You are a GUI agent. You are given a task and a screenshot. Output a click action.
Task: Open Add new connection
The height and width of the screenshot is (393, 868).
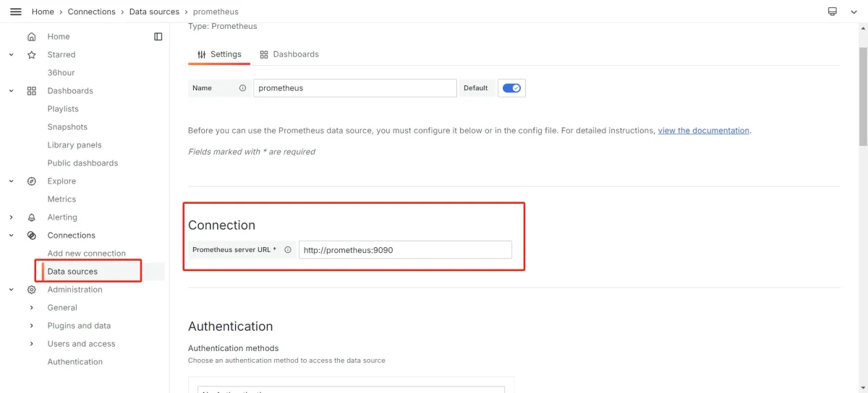[x=86, y=254]
